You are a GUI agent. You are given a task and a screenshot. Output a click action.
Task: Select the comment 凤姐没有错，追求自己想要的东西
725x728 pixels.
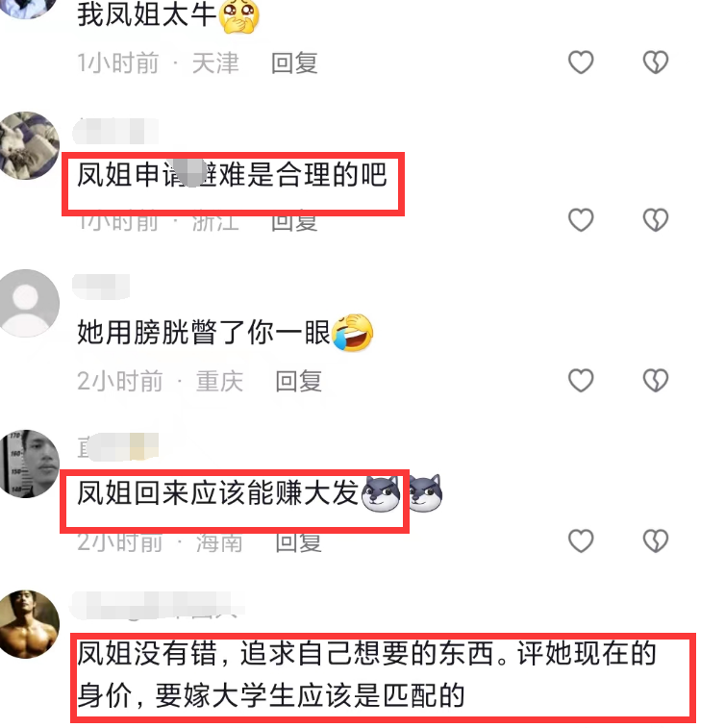point(366,674)
